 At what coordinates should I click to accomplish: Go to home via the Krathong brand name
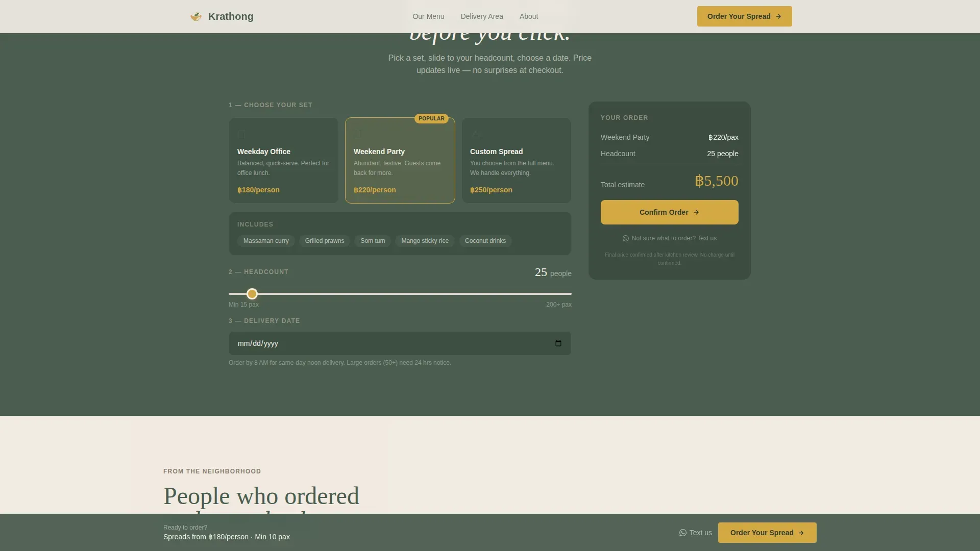click(231, 16)
